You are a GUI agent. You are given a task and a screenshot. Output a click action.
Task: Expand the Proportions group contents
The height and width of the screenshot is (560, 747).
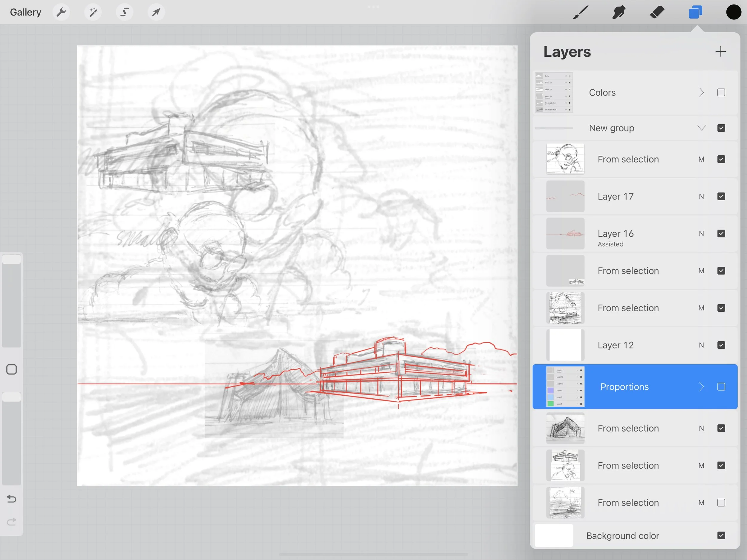[x=701, y=386]
